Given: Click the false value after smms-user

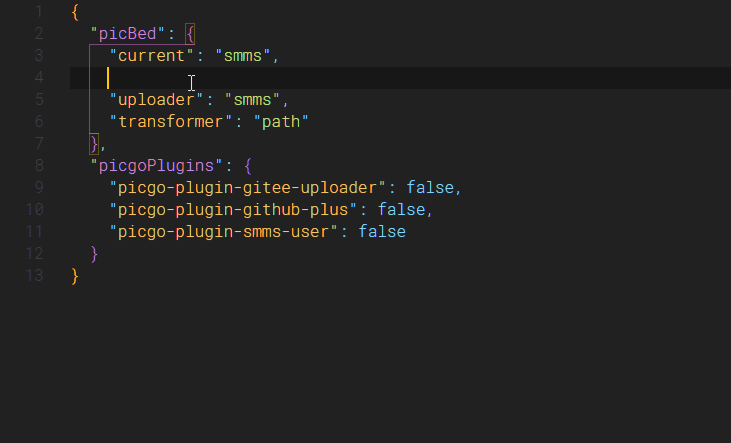Looking at the screenshot, I should point(382,231).
